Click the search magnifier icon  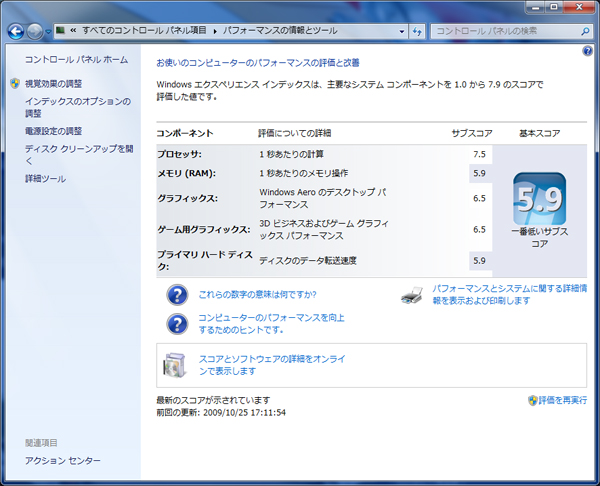tap(585, 31)
